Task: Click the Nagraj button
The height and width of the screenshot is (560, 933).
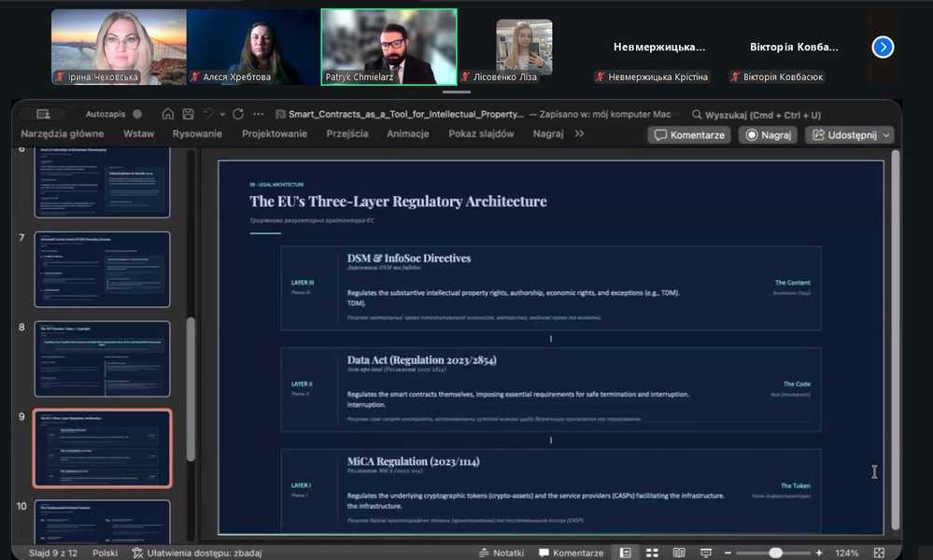Action: [767, 135]
